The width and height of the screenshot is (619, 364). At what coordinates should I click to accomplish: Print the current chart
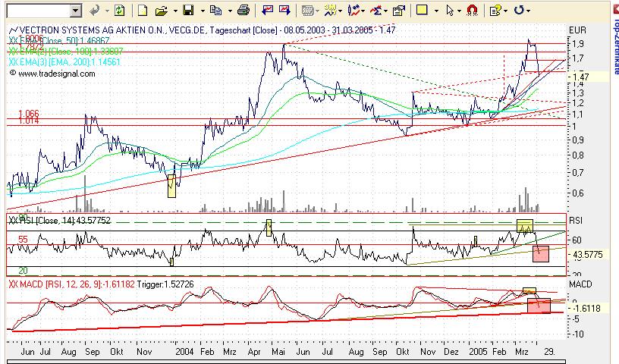[244, 11]
